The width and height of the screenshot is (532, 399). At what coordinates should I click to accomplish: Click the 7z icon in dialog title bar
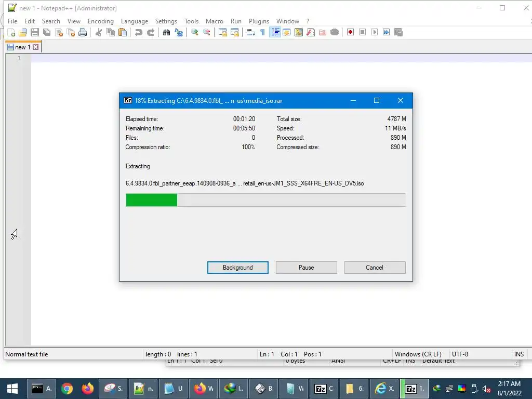128,100
